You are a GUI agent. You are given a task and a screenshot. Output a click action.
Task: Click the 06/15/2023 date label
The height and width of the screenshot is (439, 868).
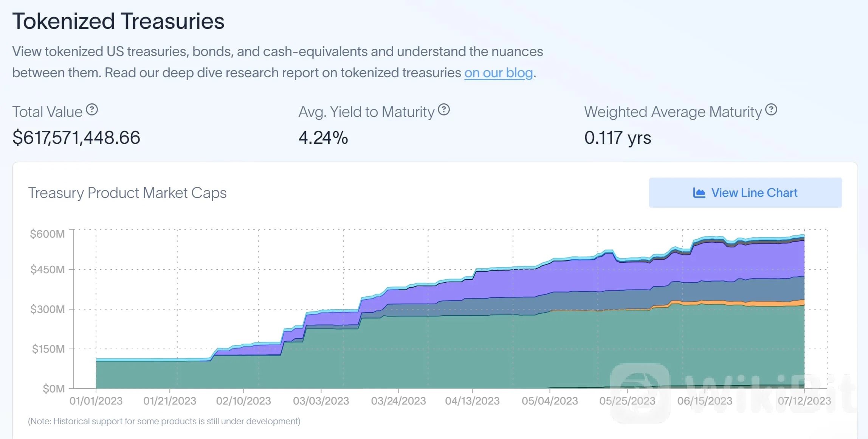(x=705, y=401)
